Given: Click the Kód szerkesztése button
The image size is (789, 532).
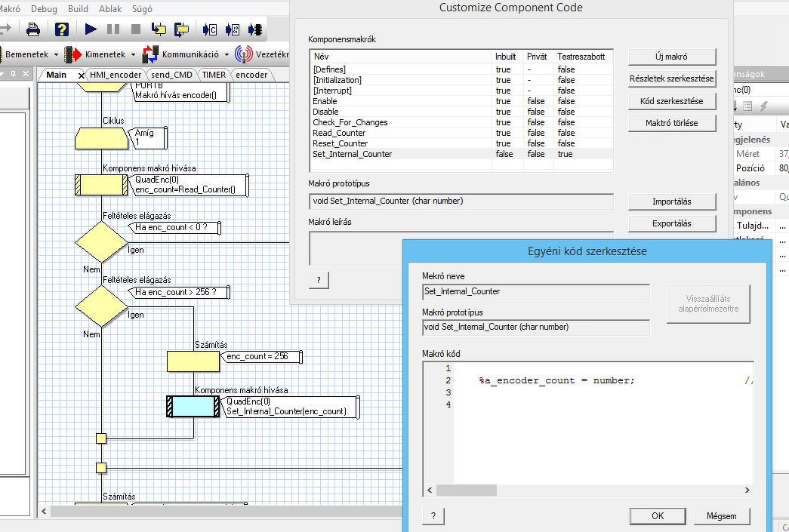Looking at the screenshot, I should coord(671,101).
